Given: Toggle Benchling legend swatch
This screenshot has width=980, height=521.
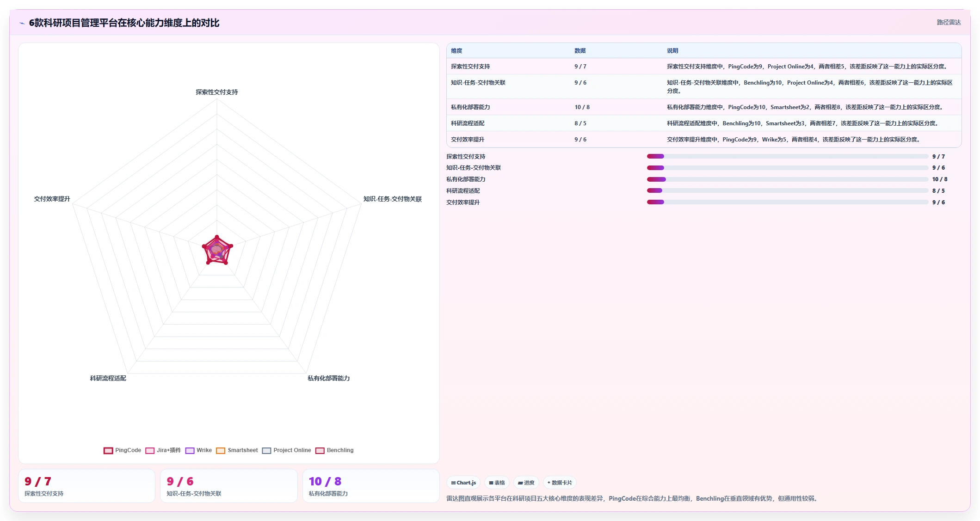Looking at the screenshot, I should [320, 450].
